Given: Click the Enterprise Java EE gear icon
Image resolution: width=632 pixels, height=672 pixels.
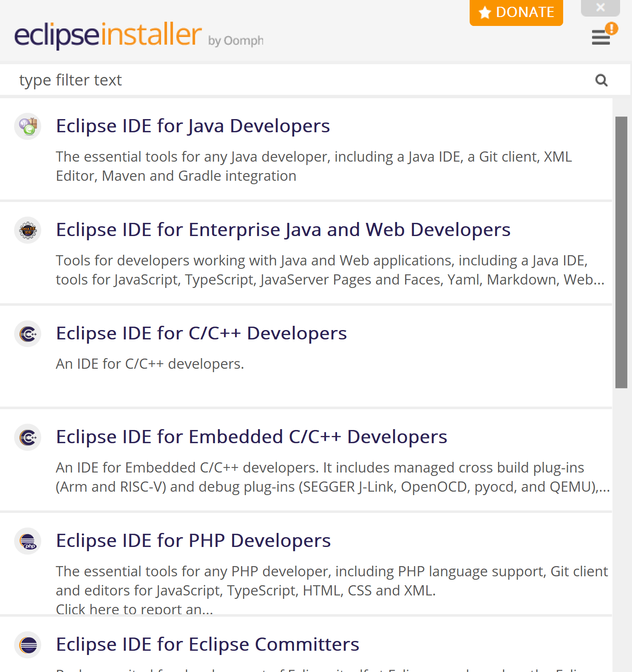Looking at the screenshot, I should (28, 230).
